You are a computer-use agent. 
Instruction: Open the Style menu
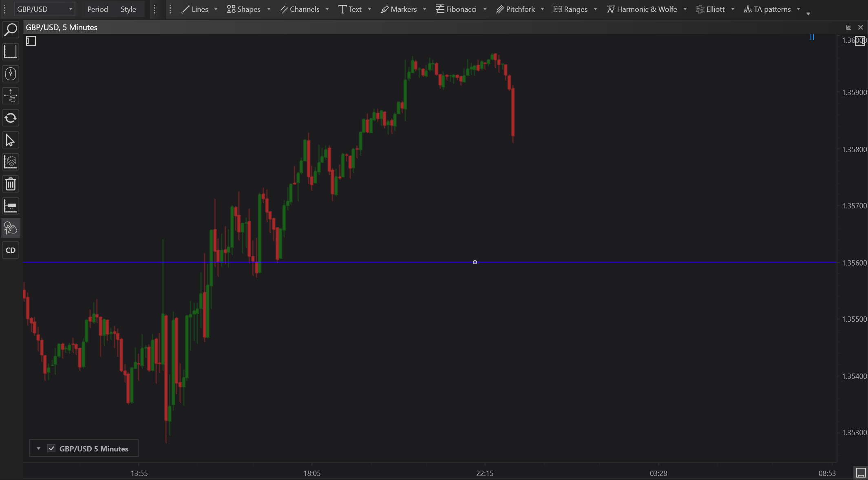pyautogui.click(x=128, y=9)
